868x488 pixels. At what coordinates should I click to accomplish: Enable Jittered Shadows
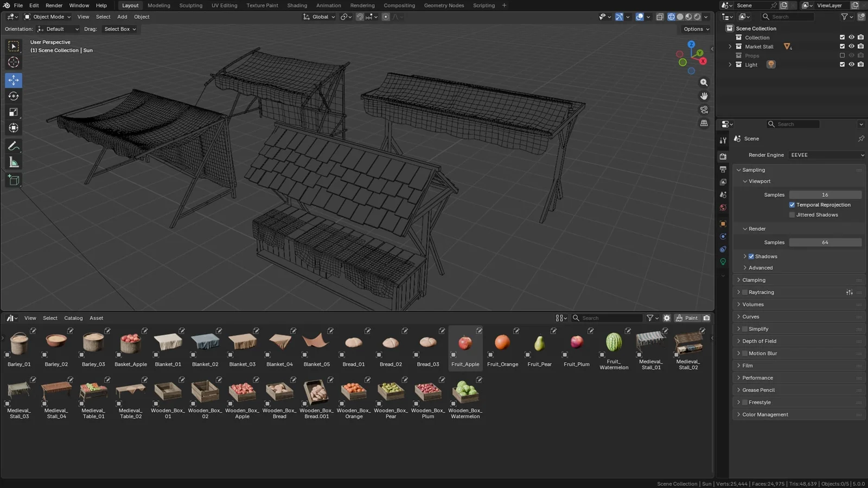pyautogui.click(x=792, y=215)
